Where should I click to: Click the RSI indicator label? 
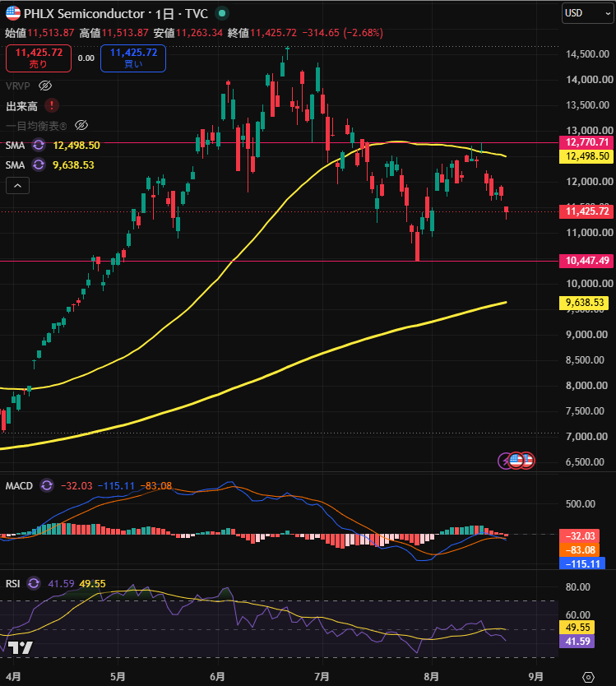click(x=12, y=584)
